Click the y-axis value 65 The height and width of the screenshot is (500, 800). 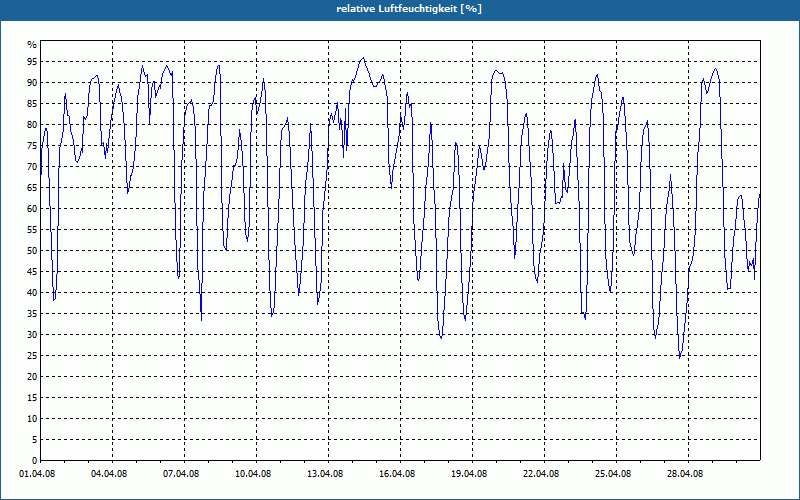coord(32,188)
